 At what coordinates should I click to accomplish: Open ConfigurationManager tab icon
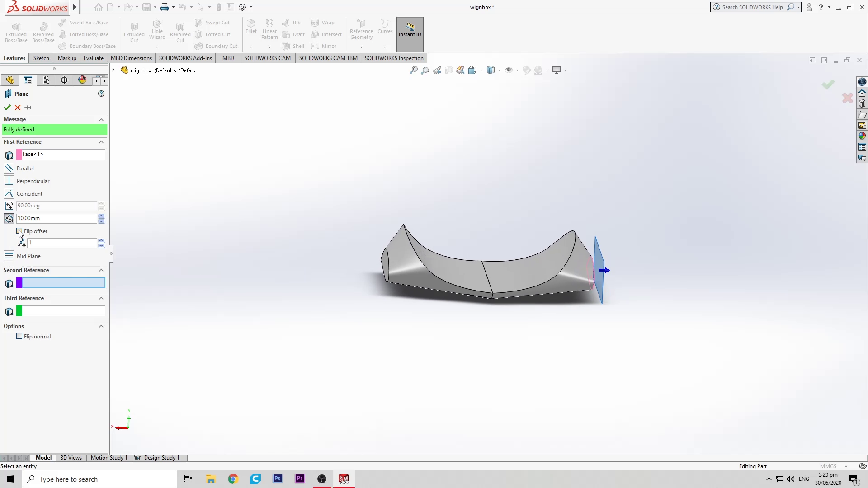click(x=46, y=80)
